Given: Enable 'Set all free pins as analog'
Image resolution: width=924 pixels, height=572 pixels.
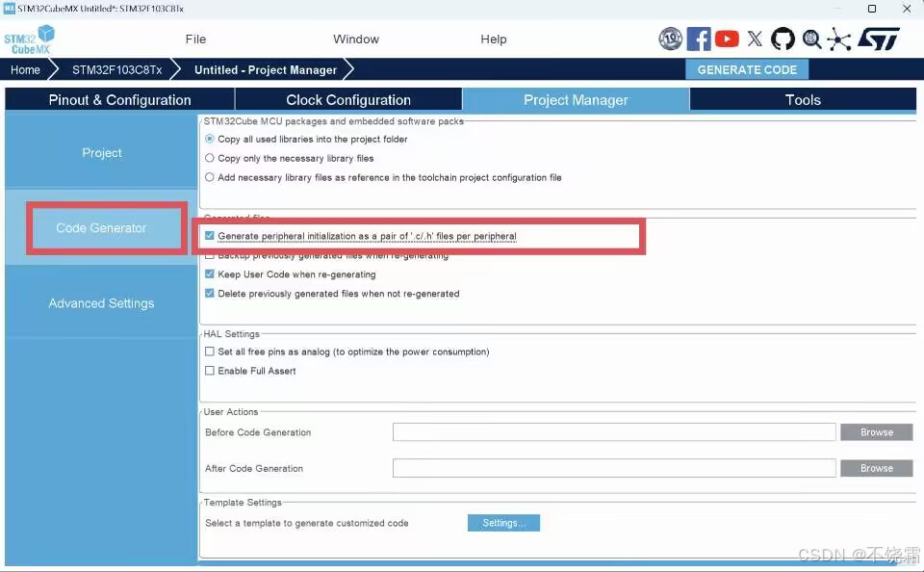Looking at the screenshot, I should (209, 351).
